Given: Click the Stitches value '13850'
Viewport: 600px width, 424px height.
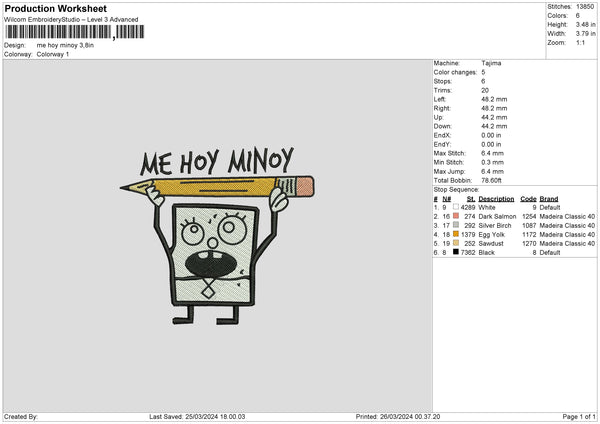Looking at the screenshot, I should [x=585, y=7].
